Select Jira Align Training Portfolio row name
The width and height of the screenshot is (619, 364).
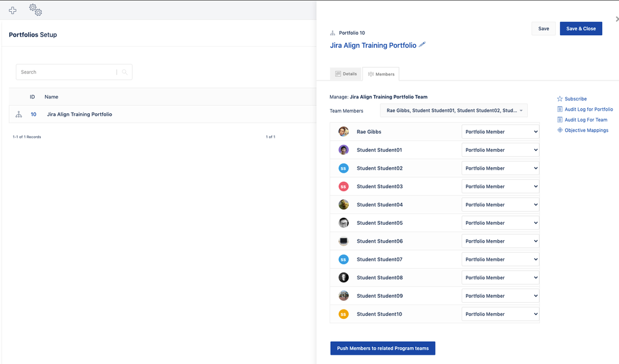79,115
